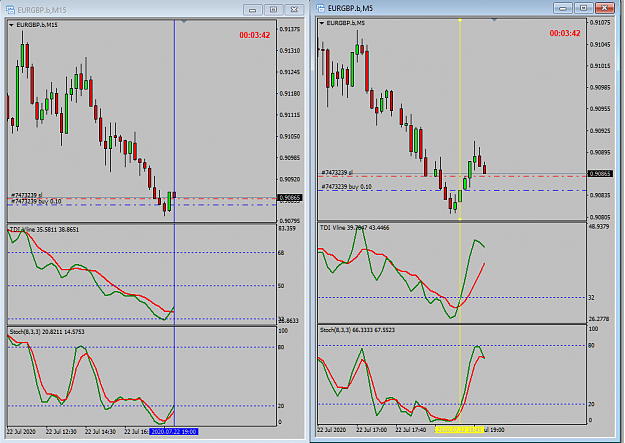Screen dimensions: 625x443
Task: Click the #7473239 buy 0.10 label in M15 chart
Action: (36, 201)
